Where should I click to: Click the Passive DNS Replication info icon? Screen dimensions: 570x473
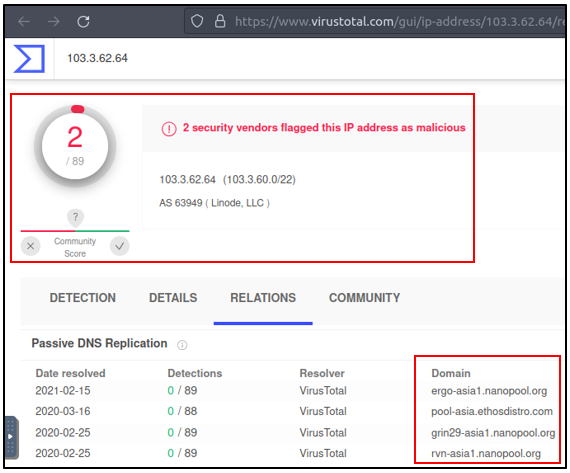pyautogui.click(x=182, y=345)
